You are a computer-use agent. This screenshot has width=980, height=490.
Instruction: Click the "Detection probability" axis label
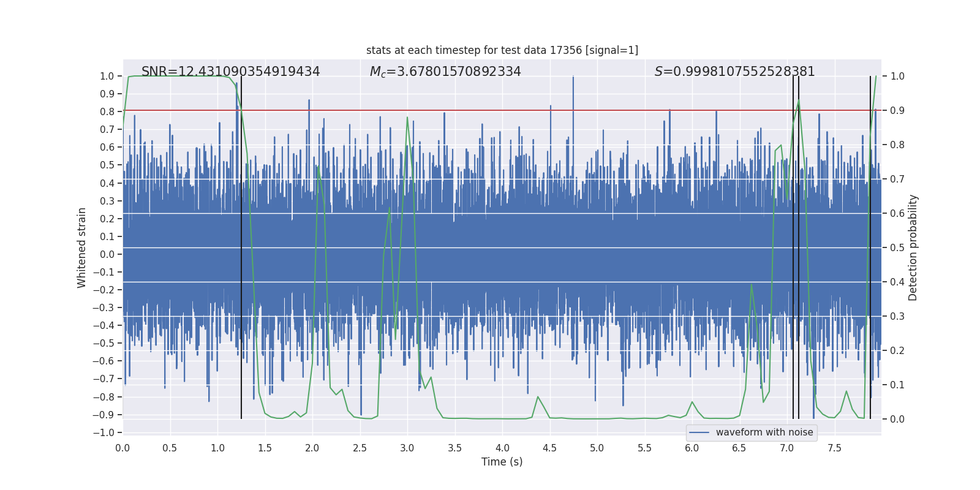(x=913, y=247)
